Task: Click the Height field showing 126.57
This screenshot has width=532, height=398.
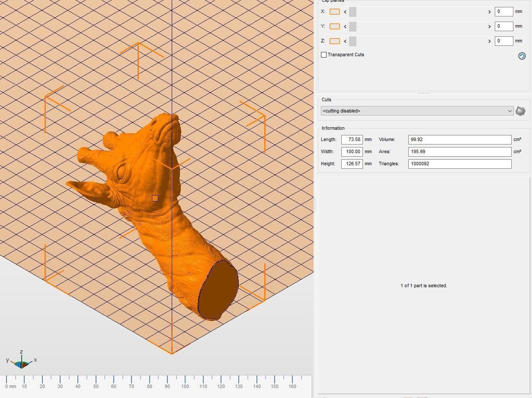Action: (352, 164)
